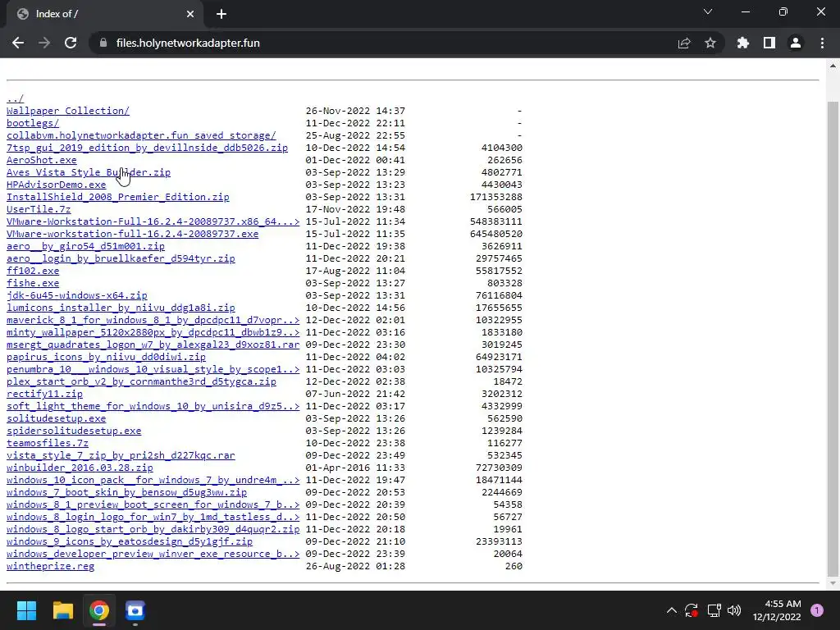The height and width of the screenshot is (630, 840).
Task: Click the scrollbar up arrow
Action: 833,66
